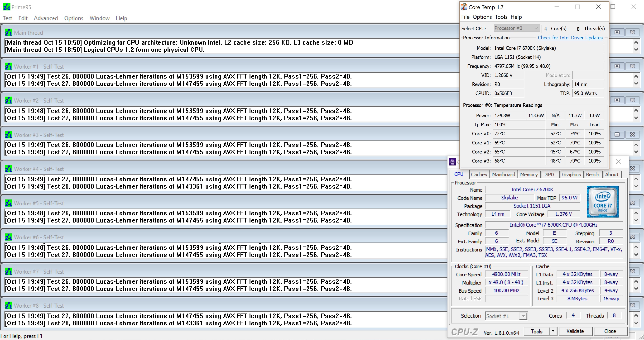
Task: Click the Prime95 app icon in title bar
Action: pos(7,7)
